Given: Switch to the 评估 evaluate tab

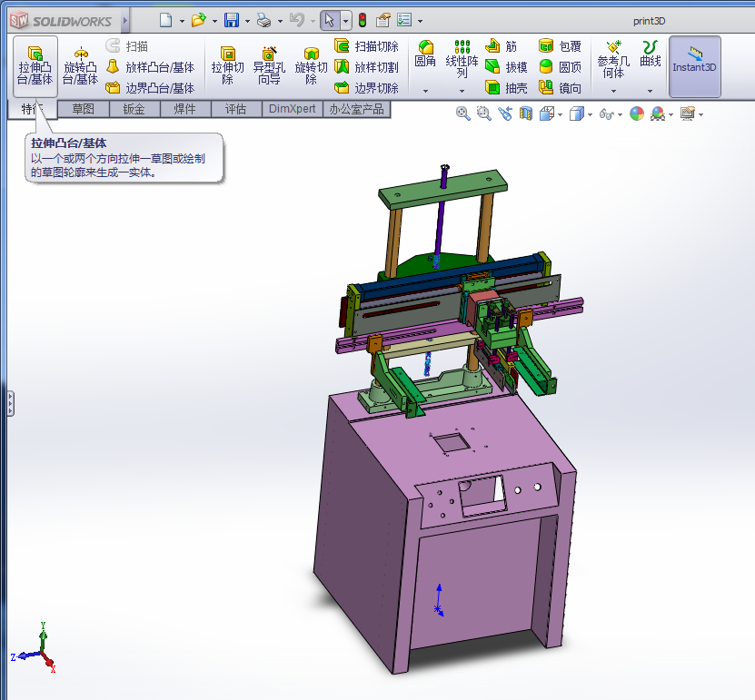Looking at the screenshot, I should 236,109.
